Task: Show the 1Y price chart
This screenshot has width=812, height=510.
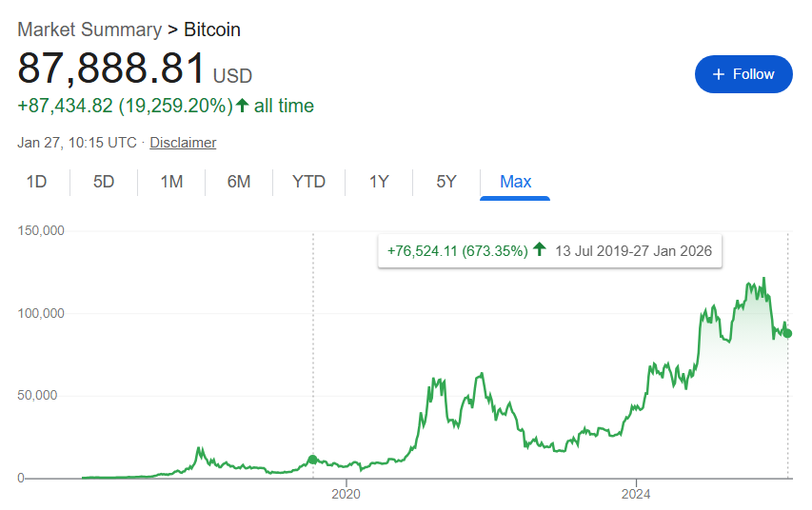Action: [379, 182]
